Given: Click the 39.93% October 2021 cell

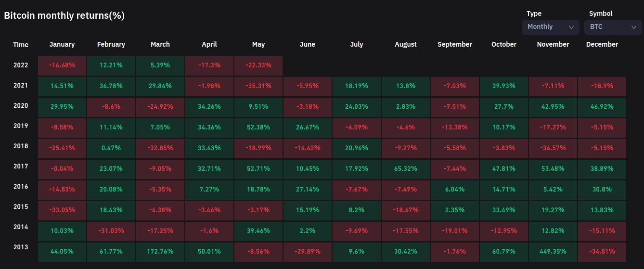Looking at the screenshot, I should (504, 86).
